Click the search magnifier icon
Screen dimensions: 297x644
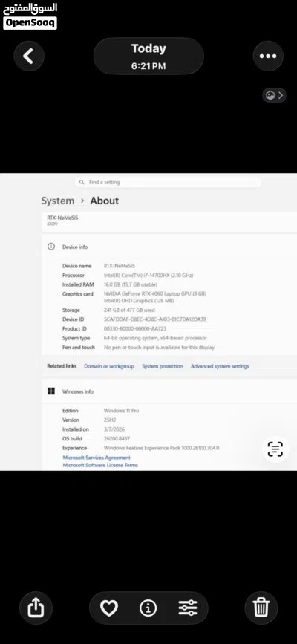coord(82,182)
